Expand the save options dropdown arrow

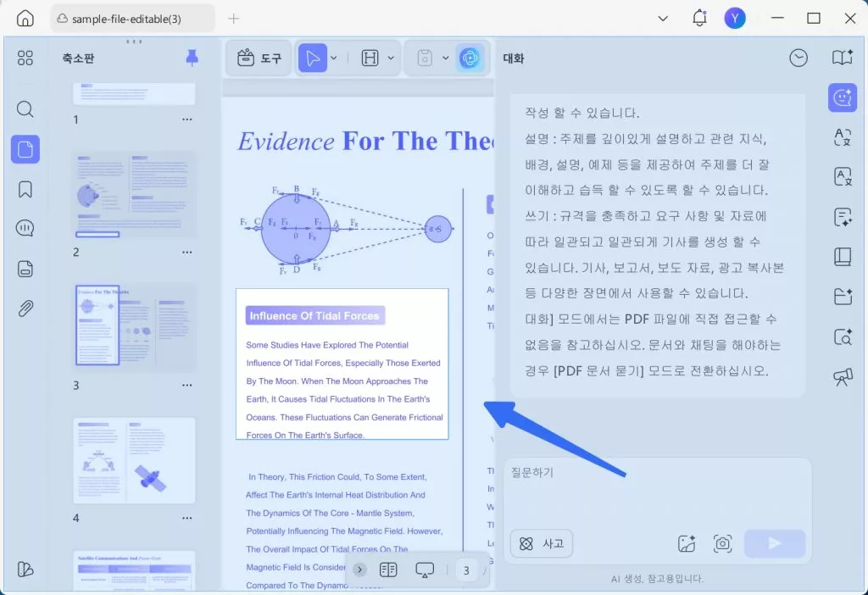tap(446, 58)
